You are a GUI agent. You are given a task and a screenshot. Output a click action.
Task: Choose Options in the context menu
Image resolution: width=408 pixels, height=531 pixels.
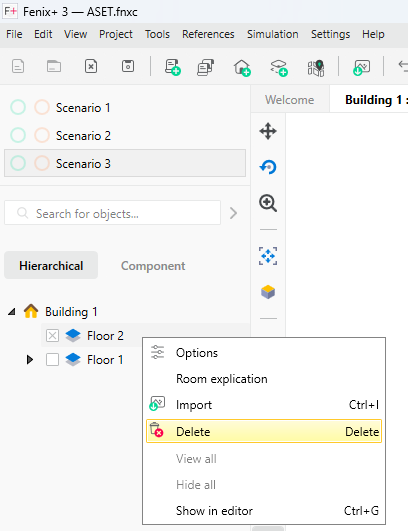click(264, 353)
